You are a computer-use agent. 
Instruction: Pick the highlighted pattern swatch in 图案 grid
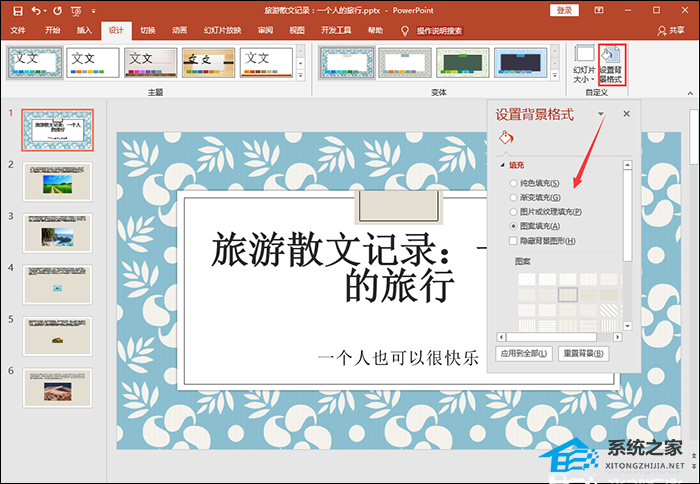coord(568,295)
